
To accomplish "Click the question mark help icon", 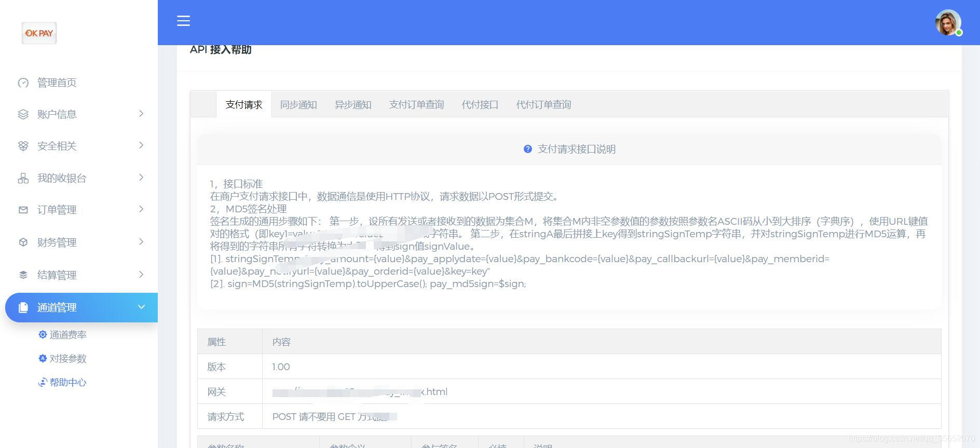I will [x=527, y=149].
